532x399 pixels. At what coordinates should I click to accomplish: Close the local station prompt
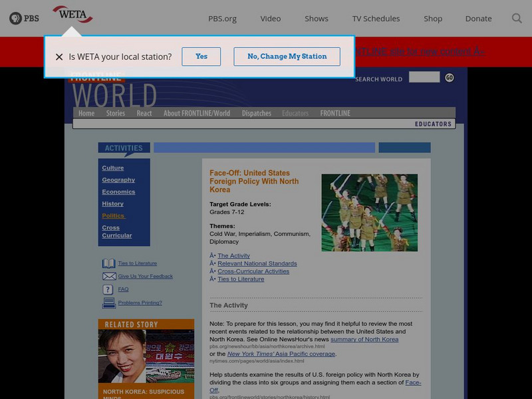tap(59, 57)
